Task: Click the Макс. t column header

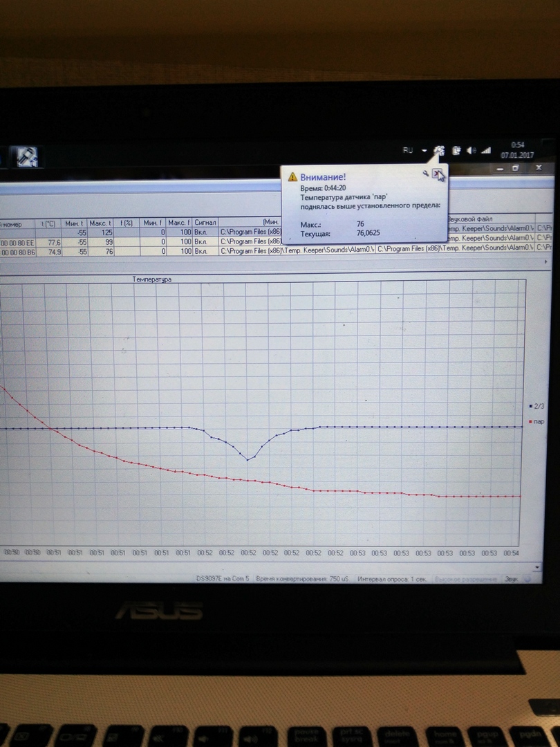Action: (x=100, y=223)
